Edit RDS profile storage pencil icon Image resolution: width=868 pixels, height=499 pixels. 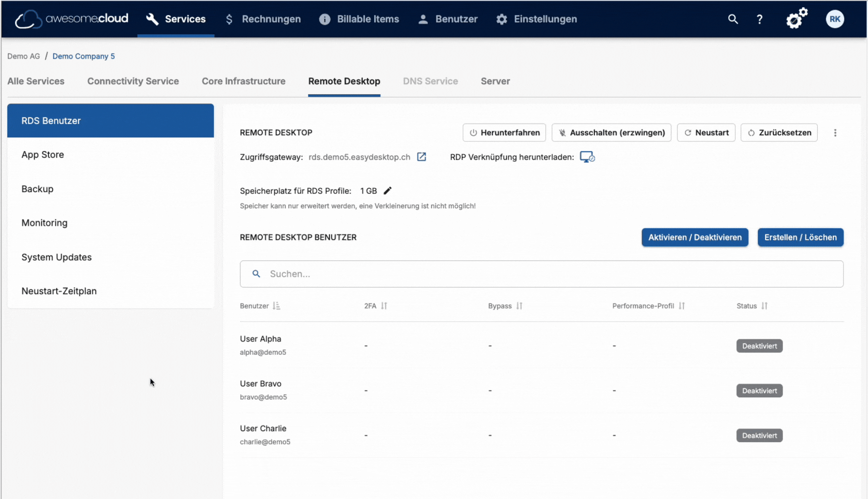tap(387, 190)
